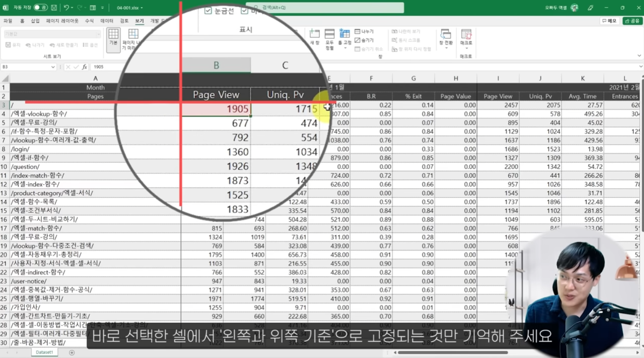Screen dimensions: 644x358
Task: Open the Undo history dropdown arrow
Action: tap(72, 8)
